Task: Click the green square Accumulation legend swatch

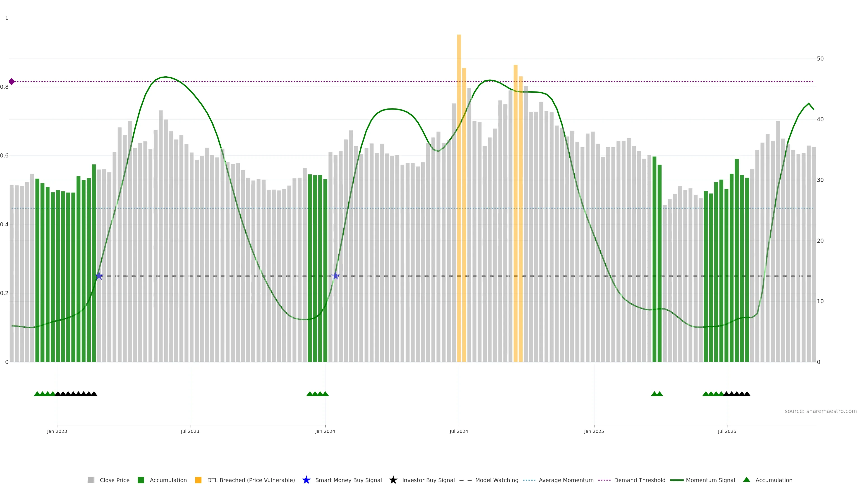Action: (141, 480)
